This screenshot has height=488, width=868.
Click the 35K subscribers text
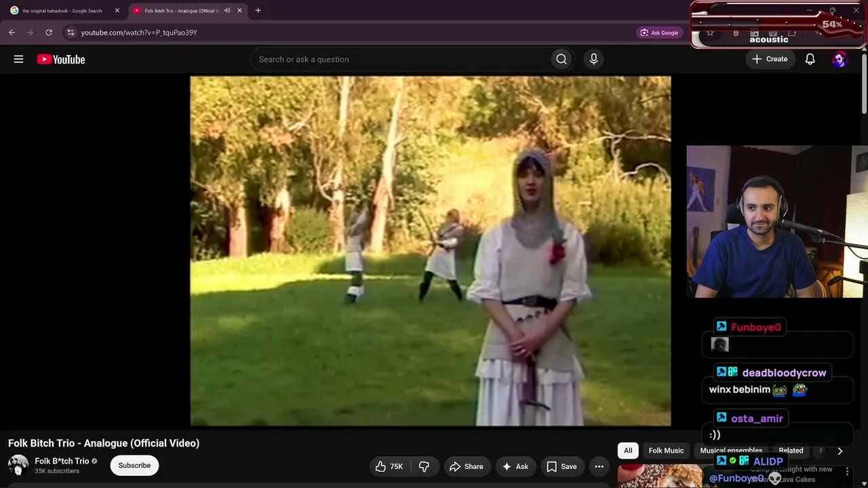pyautogui.click(x=57, y=471)
